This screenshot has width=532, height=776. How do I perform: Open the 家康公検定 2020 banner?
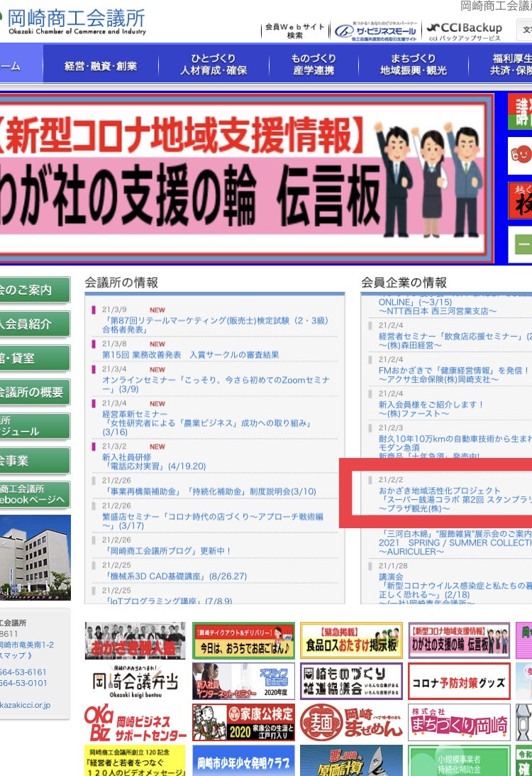pyautogui.click(x=243, y=721)
